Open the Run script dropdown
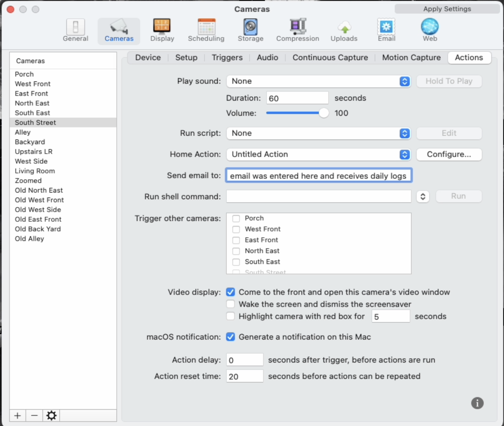The image size is (504, 426). [x=319, y=133]
